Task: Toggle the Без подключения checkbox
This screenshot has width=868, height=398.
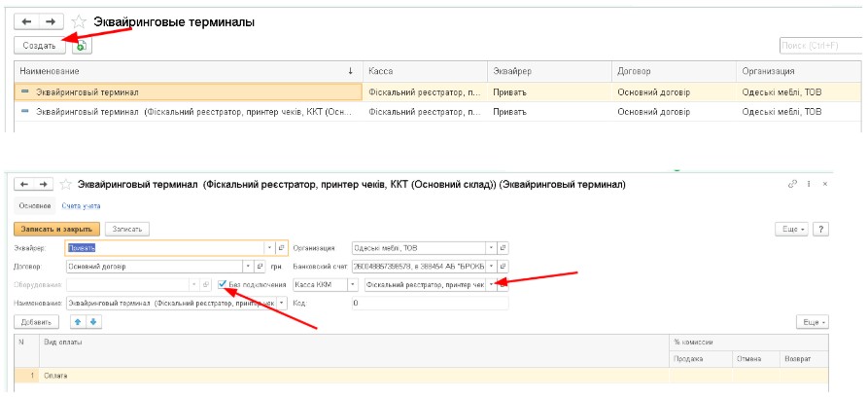Action: pos(224,284)
